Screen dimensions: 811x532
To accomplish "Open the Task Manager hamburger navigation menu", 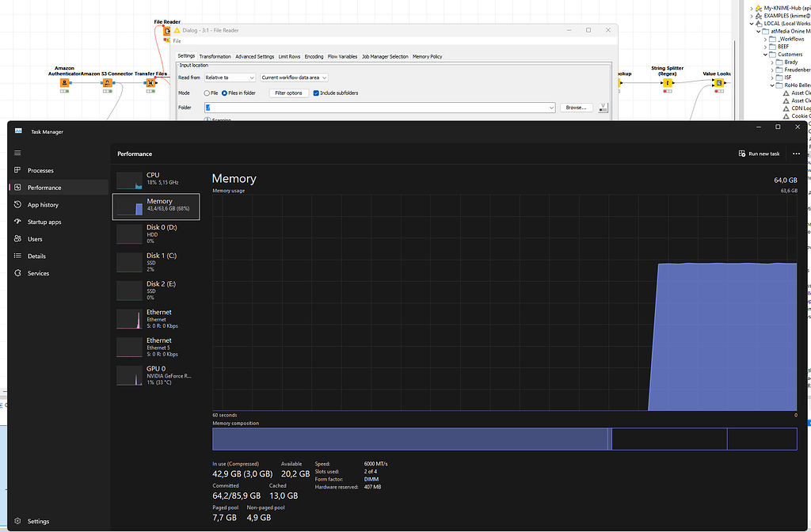I will (17, 153).
